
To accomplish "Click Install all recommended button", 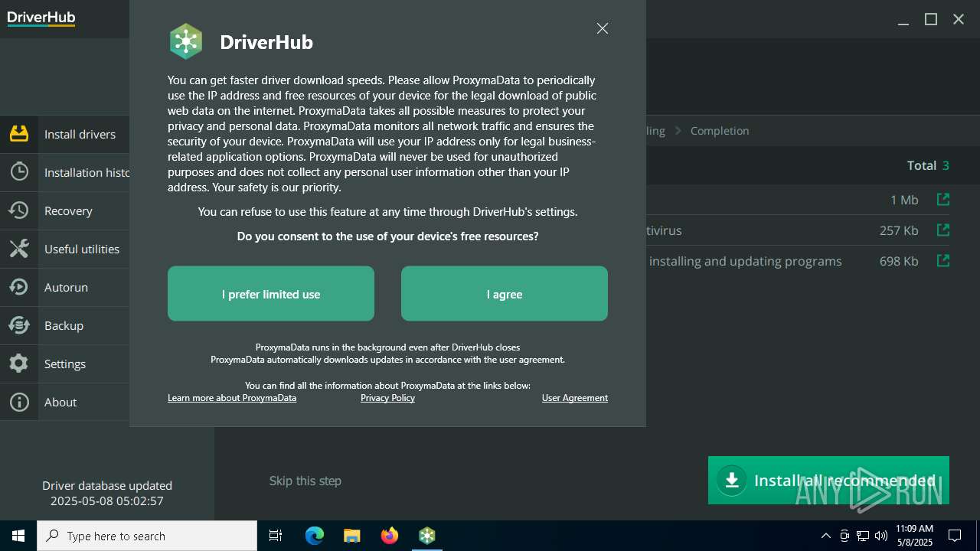I will click(x=828, y=481).
